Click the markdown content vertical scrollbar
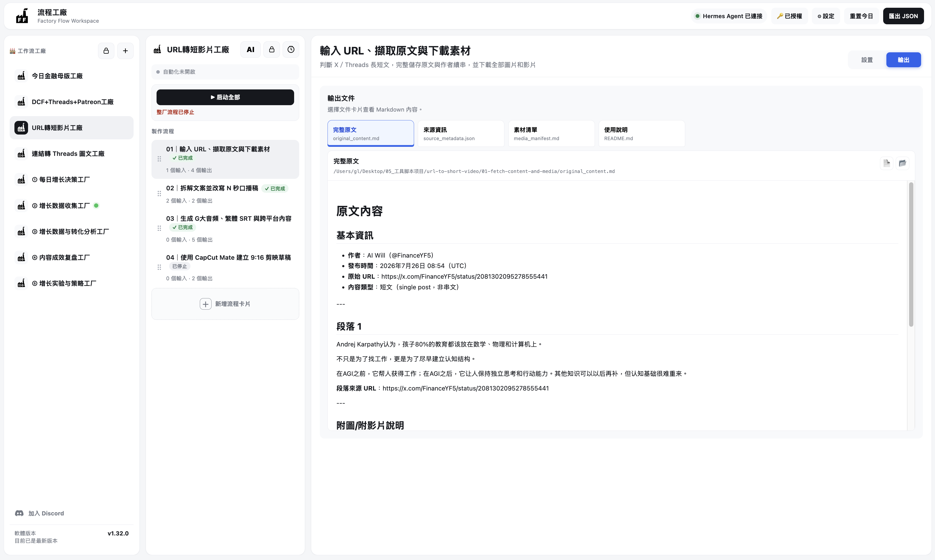The width and height of the screenshot is (935, 560). [x=911, y=254]
